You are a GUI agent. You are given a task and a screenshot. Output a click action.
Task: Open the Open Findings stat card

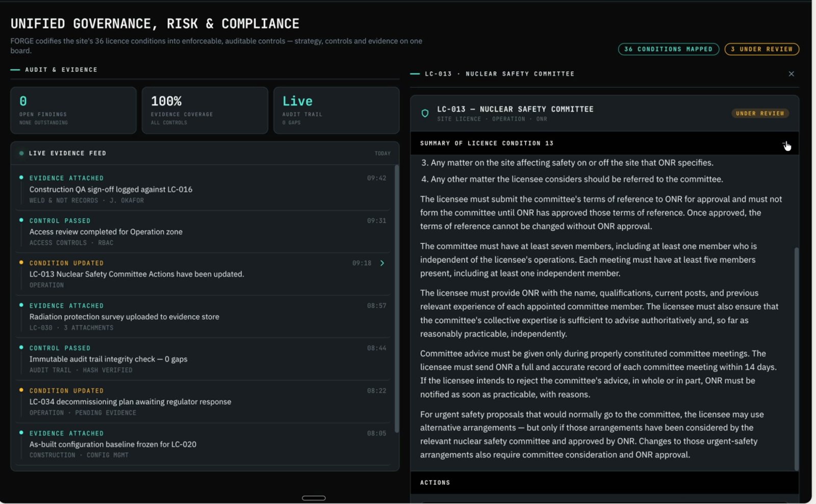pyautogui.click(x=73, y=110)
